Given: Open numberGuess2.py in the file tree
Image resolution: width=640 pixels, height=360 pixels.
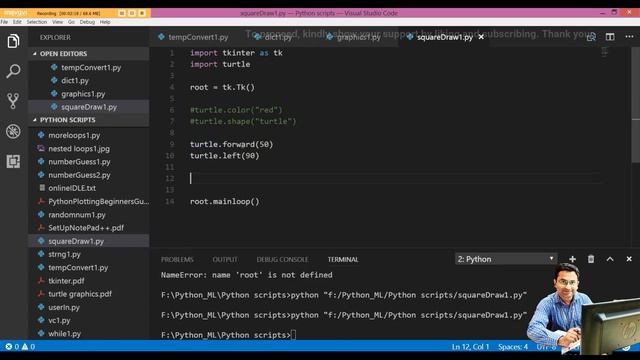Looking at the screenshot, I should (x=89, y=175).
